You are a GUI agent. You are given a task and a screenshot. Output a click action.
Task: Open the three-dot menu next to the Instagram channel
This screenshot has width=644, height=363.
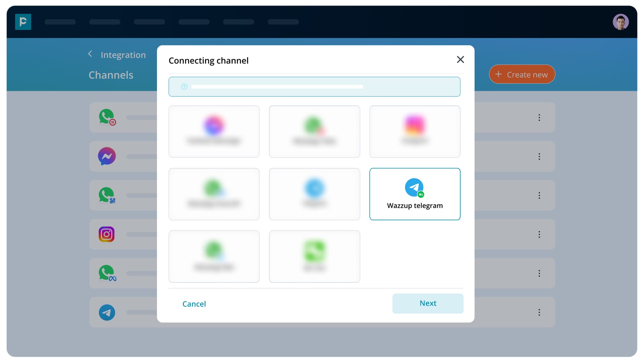click(539, 234)
